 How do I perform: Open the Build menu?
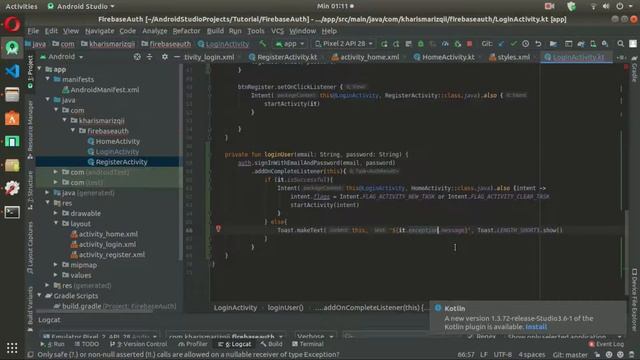pos(215,31)
